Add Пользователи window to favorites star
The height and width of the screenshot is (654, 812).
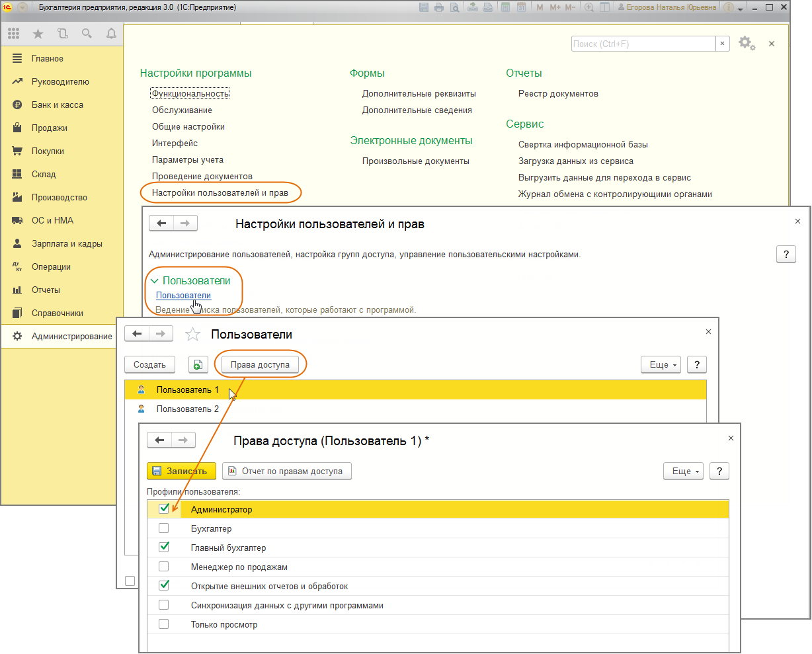(192, 335)
